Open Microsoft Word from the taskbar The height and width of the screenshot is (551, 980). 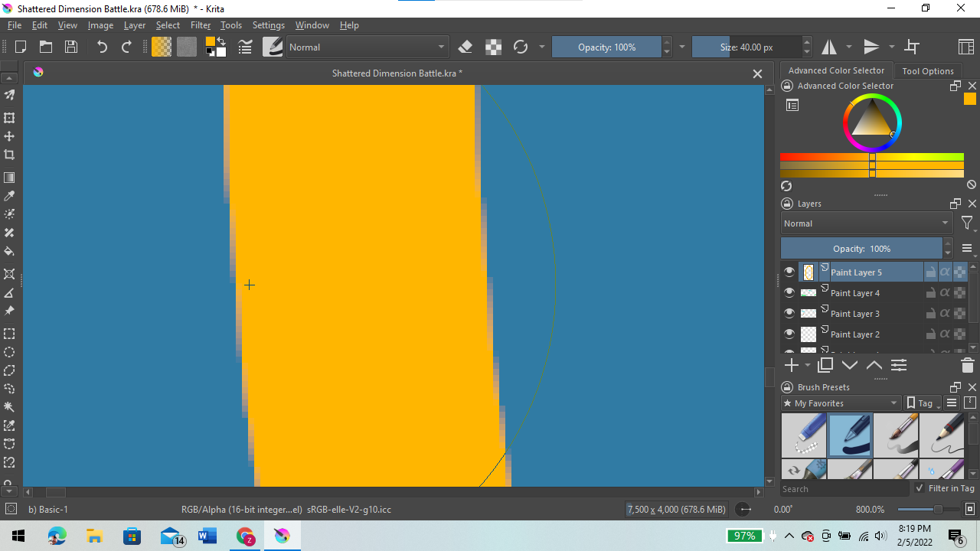[x=207, y=536]
